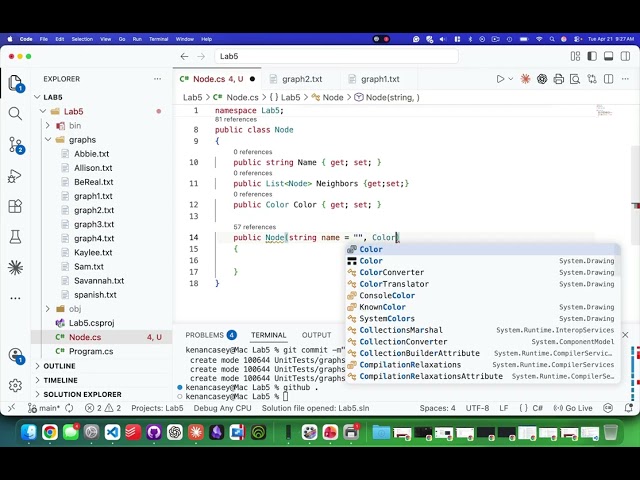Open remote window indicator in status bar
The image size is (640, 480).
pos(11,408)
